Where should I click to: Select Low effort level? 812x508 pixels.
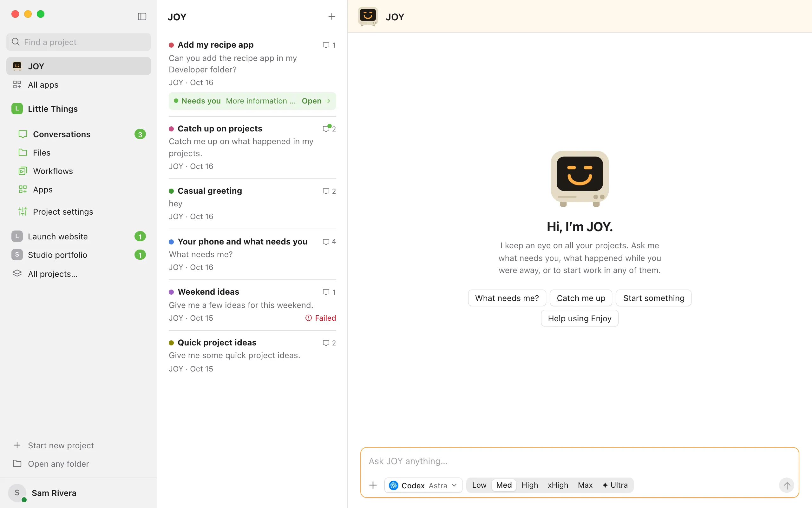479,485
